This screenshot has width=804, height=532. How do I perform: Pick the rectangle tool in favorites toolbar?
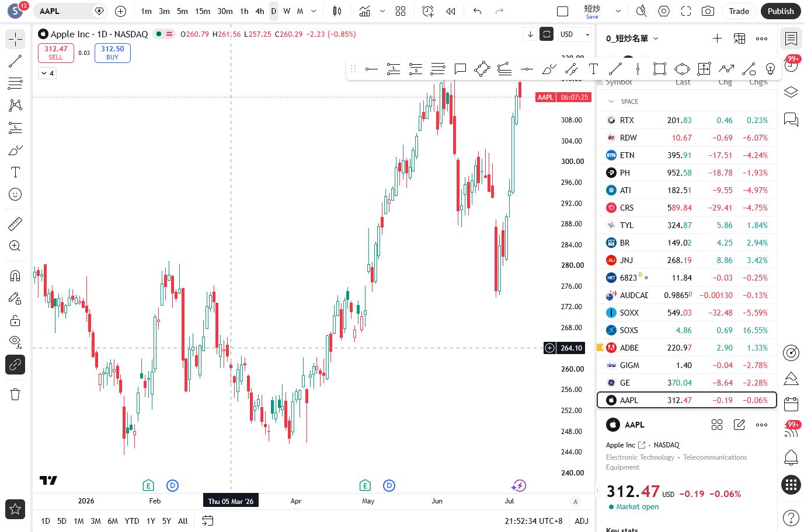tap(660, 69)
